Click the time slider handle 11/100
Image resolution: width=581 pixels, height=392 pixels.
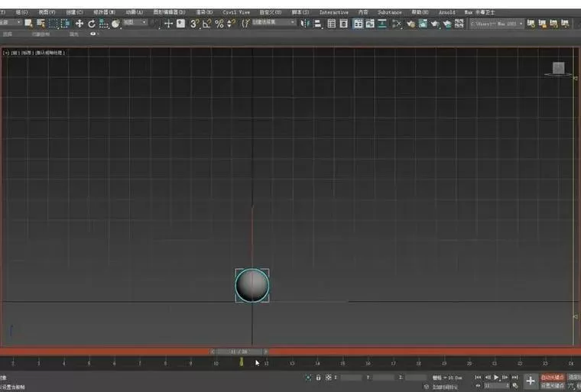point(239,352)
